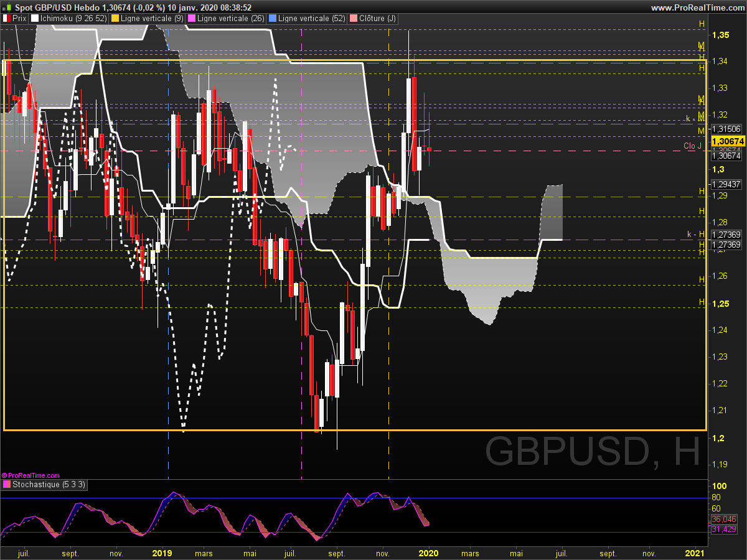The image size is (747, 560).
Task: Click the stochastic value 36,046
Action: tap(724, 519)
